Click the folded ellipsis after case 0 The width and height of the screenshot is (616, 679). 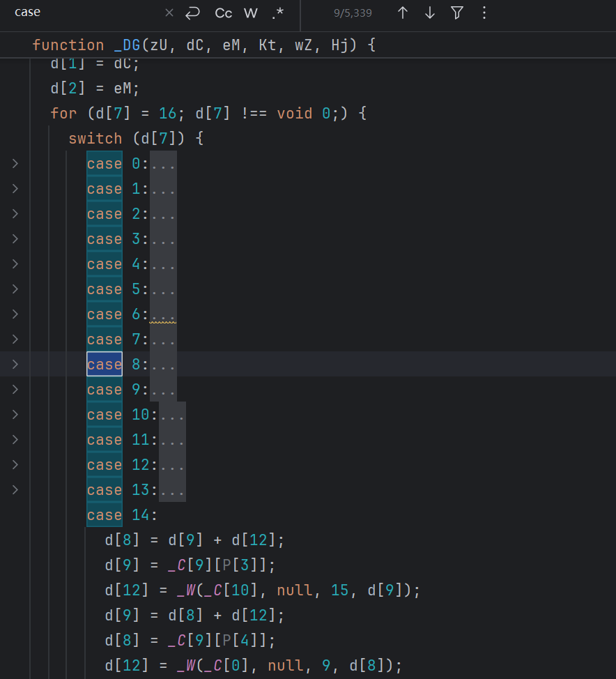pyautogui.click(x=163, y=164)
